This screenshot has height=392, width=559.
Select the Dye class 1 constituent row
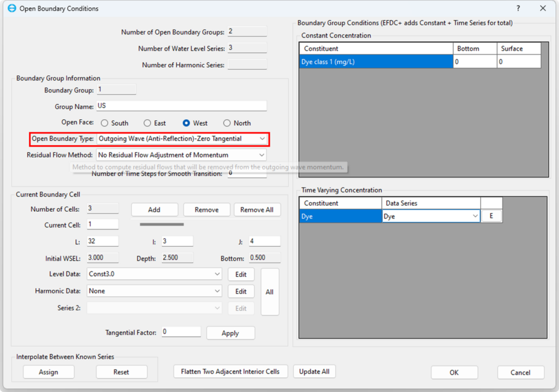[375, 62]
